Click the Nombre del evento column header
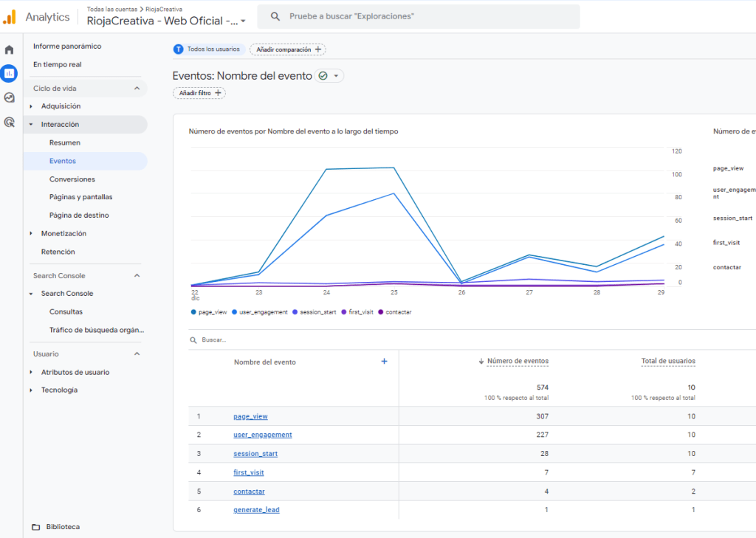Screen dimensions: 756x538 pos(265,362)
